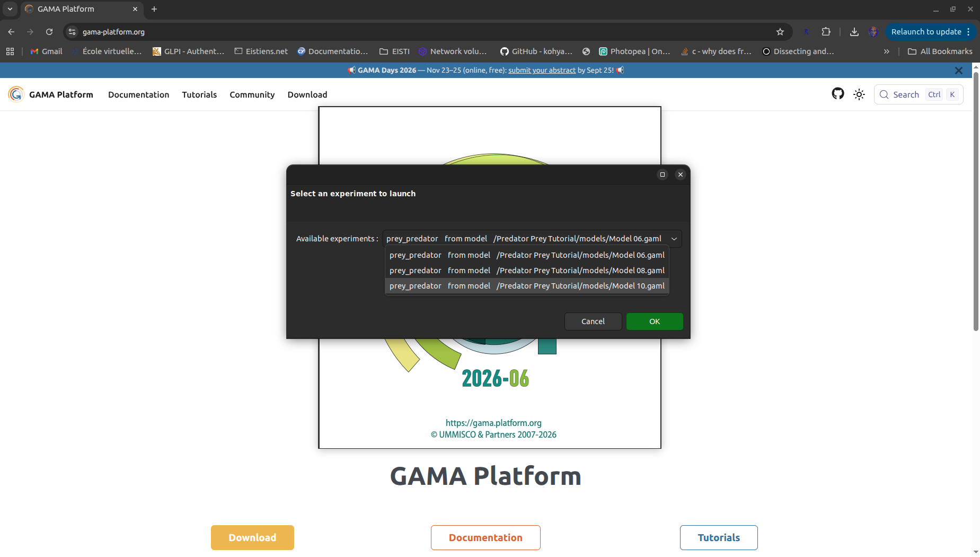This screenshot has height=557, width=980.
Task: Open a new browser tab
Action: (154, 9)
